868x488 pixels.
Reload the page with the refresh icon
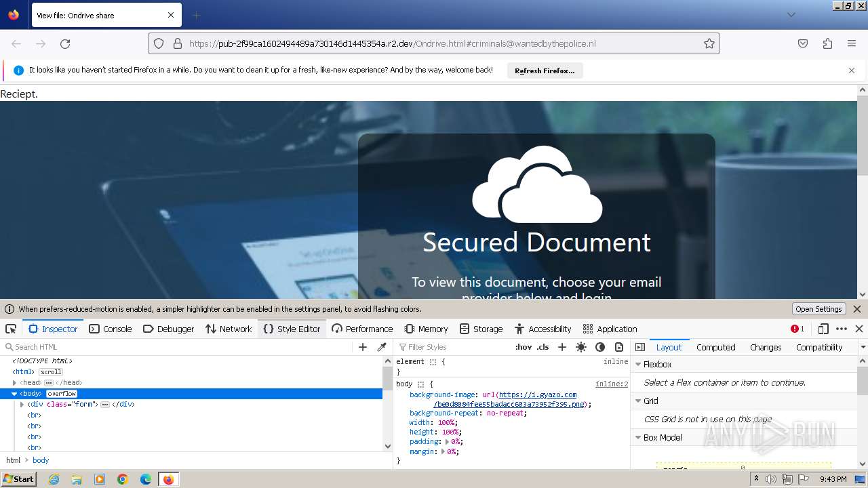[x=65, y=43]
